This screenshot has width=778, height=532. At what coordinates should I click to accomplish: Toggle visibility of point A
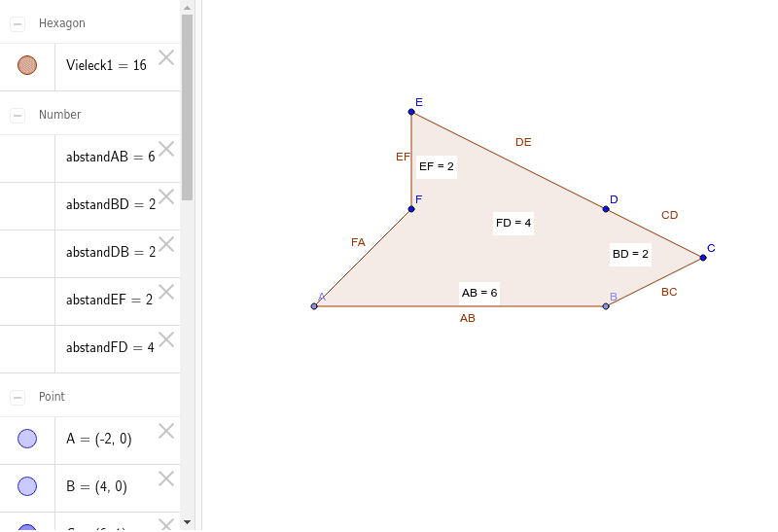pyautogui.click(x=27, y=439)
